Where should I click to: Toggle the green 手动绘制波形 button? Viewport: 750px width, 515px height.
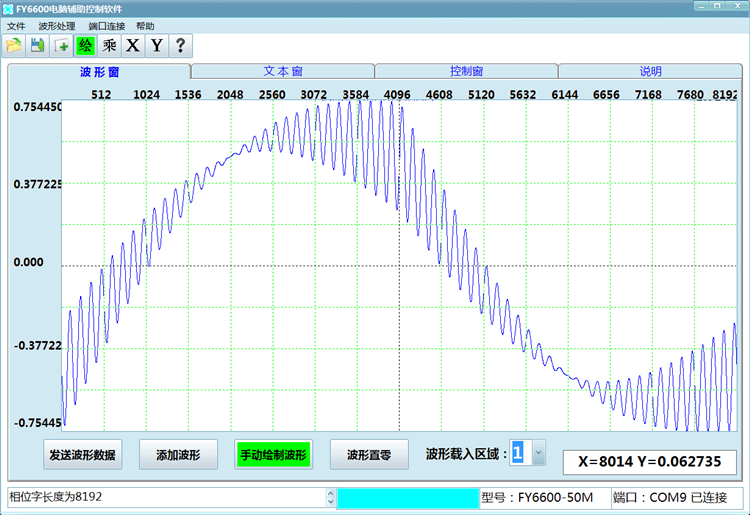[274, 455]
